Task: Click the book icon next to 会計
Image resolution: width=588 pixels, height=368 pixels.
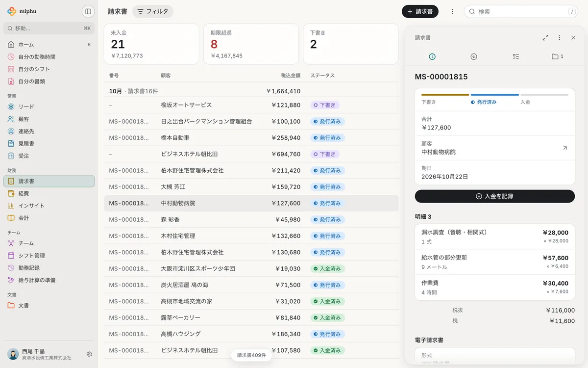Action: [11, 218]
